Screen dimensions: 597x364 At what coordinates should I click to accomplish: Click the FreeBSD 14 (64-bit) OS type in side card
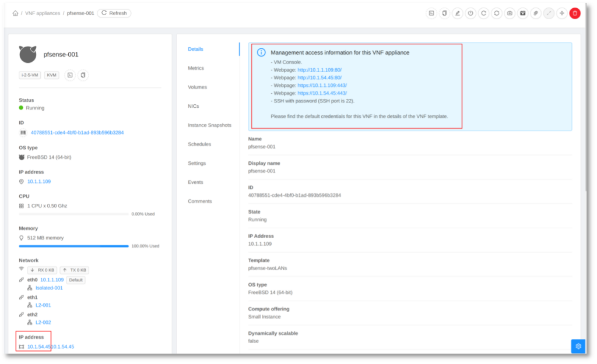click(x=49, y=157)
